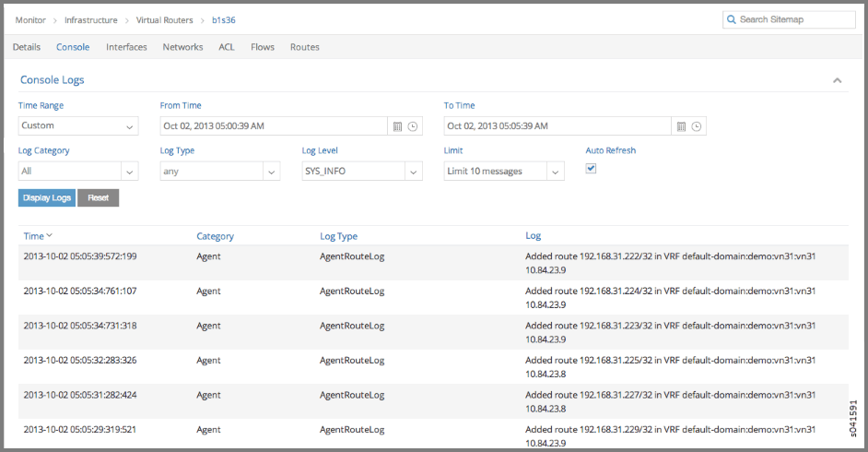Open the To Time clock picker icon
Image resolution: width=868 pixels, height=452 pixels.
[x=697, y=126]
